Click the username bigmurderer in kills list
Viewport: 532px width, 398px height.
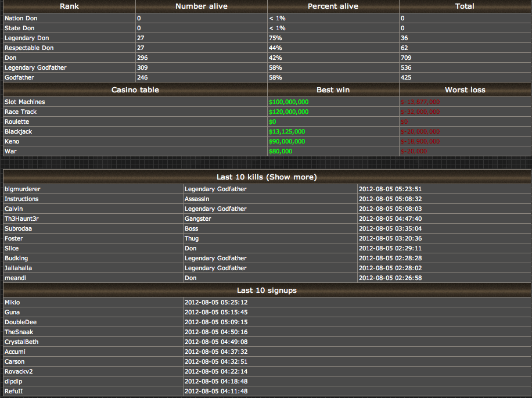click(x=23, y=189)
